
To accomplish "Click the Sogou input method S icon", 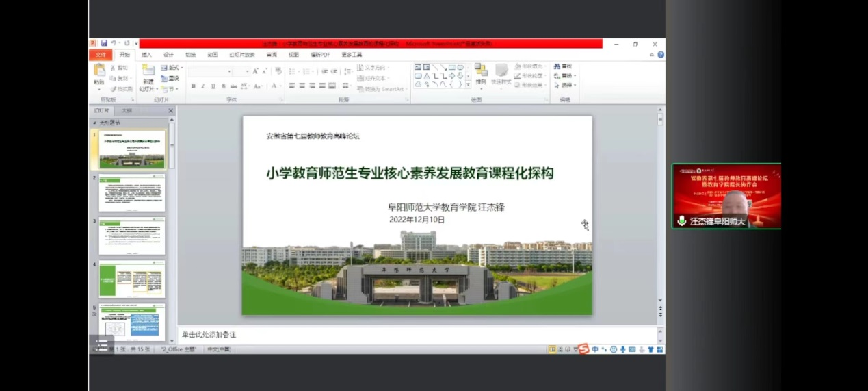I will coord(583,349).
